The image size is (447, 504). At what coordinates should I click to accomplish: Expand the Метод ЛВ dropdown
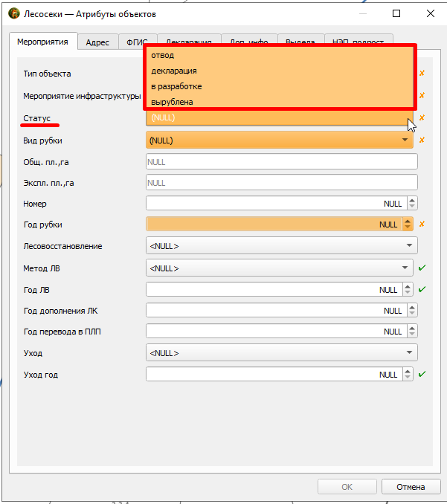(280, 268)
